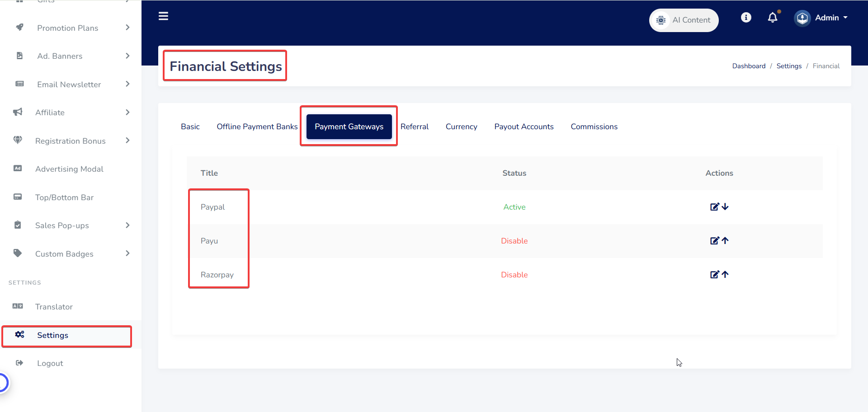Open the notifications bell
868x412 pixels.
click(x=773, y=18)
